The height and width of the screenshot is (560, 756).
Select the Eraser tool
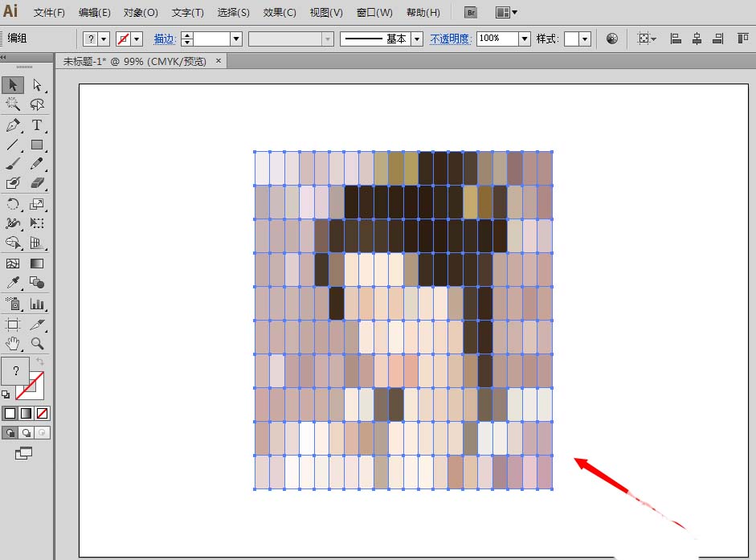[x=37, y=183]
